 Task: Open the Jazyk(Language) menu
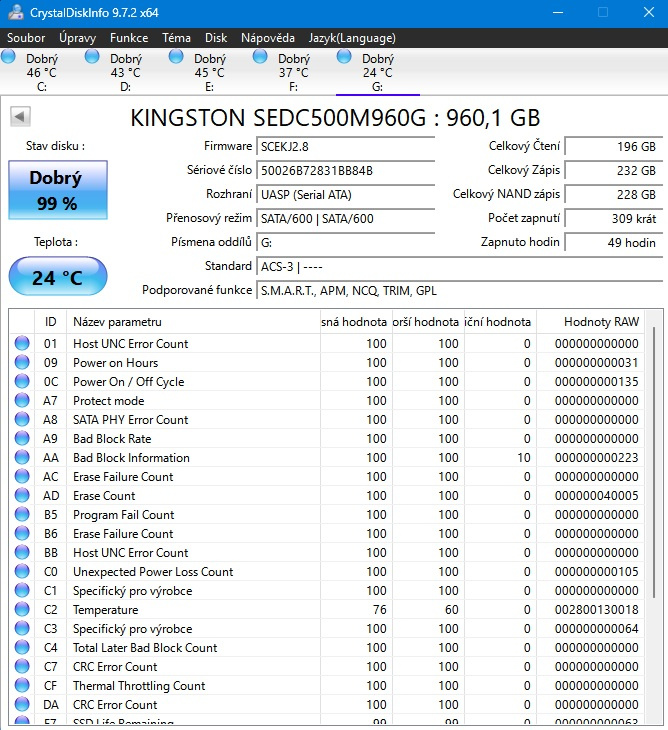pyautogui.click(x=352, y=38)
